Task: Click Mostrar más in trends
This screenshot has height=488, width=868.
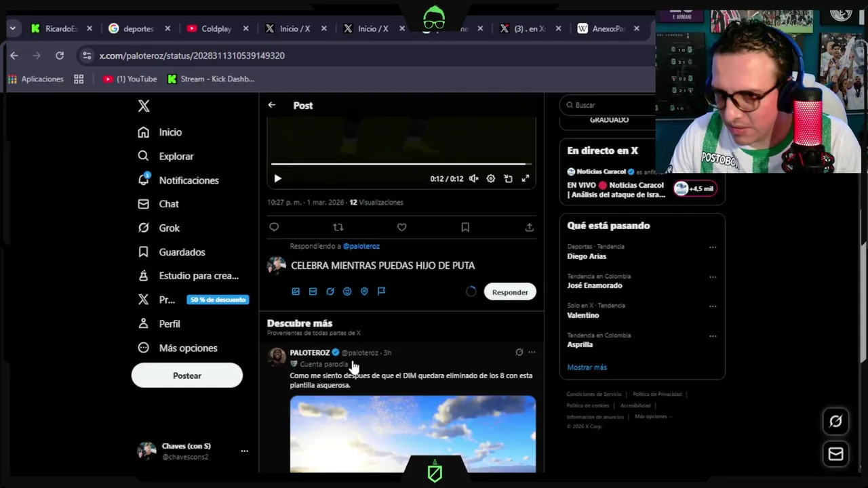Action: tap(587, 367)
